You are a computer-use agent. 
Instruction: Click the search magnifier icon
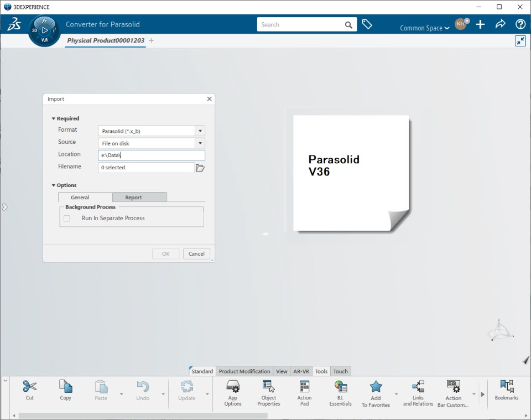point(348,25)
